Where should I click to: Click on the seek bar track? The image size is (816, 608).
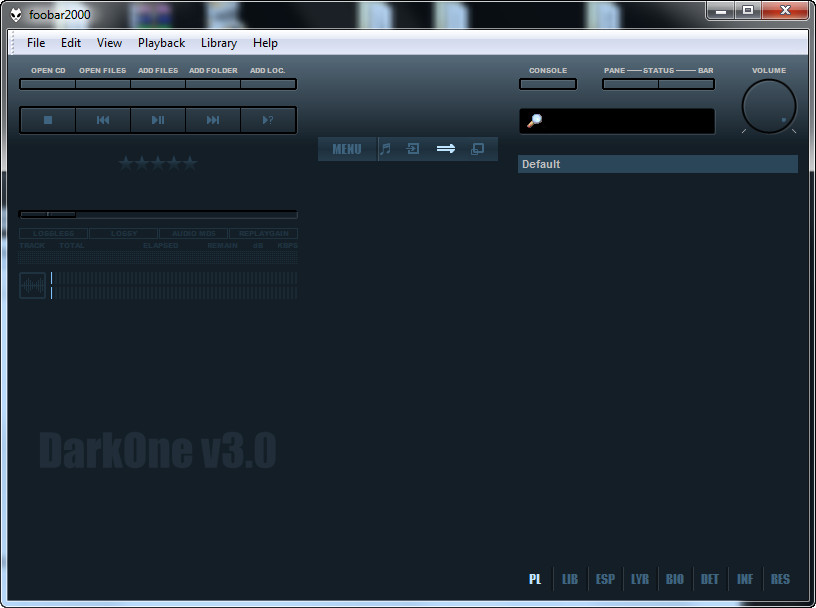158,214
